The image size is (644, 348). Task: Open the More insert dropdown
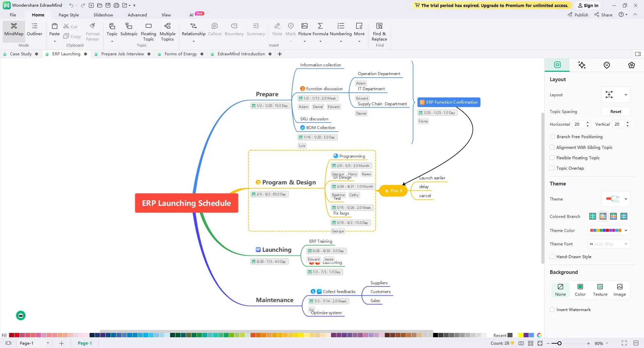tap(359, 32)
